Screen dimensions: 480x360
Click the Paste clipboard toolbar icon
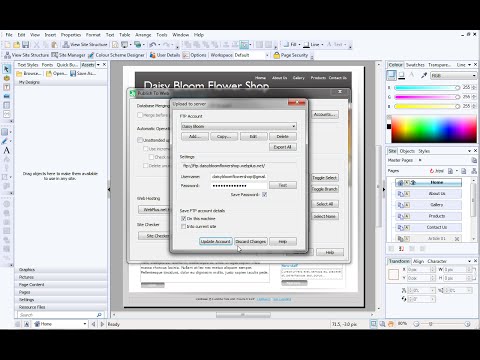(55, 45)
